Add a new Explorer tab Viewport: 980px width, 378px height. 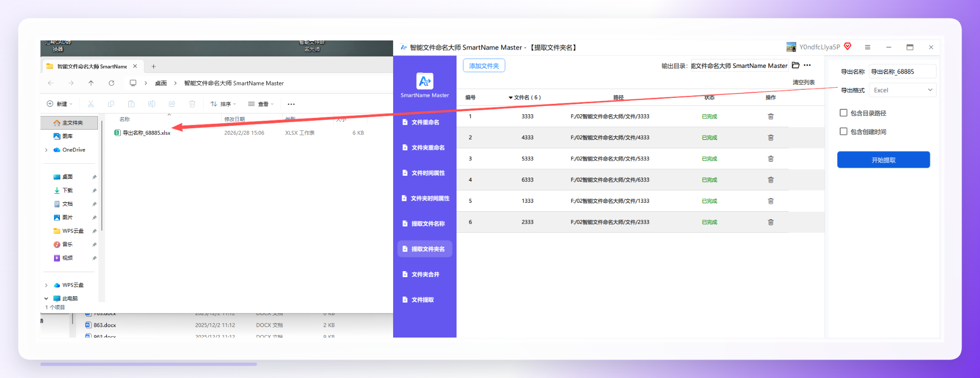[x=153, y=66]
